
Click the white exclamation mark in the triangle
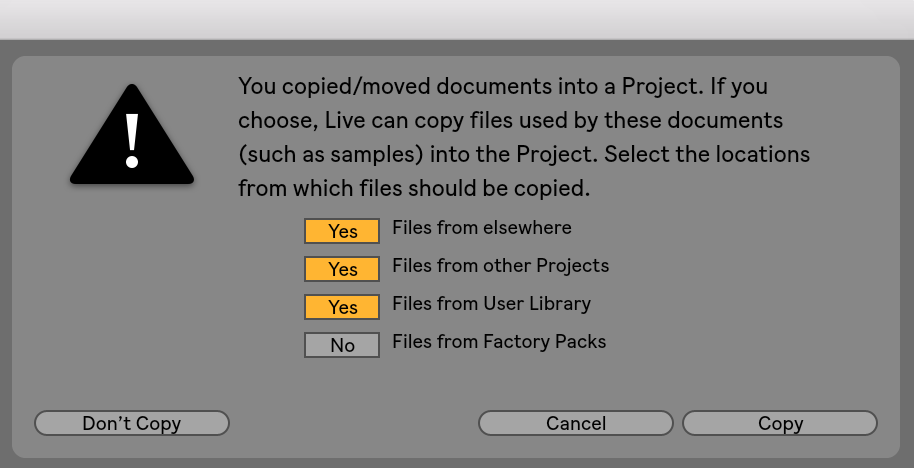[x=132, y=140]
